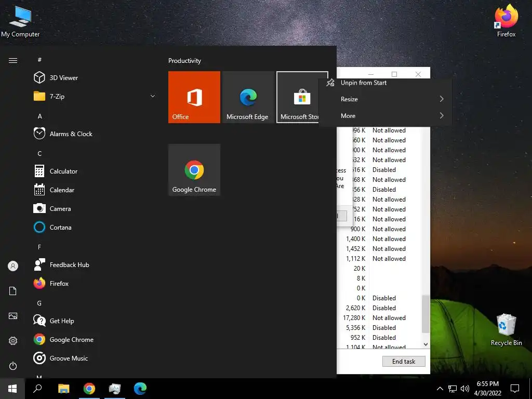
Task: Open Pictures from Start sidebar
Action: [13, 316]
